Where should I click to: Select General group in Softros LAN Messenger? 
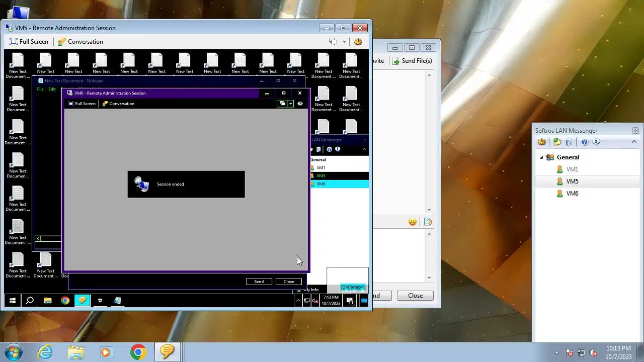tap(568, 157)
